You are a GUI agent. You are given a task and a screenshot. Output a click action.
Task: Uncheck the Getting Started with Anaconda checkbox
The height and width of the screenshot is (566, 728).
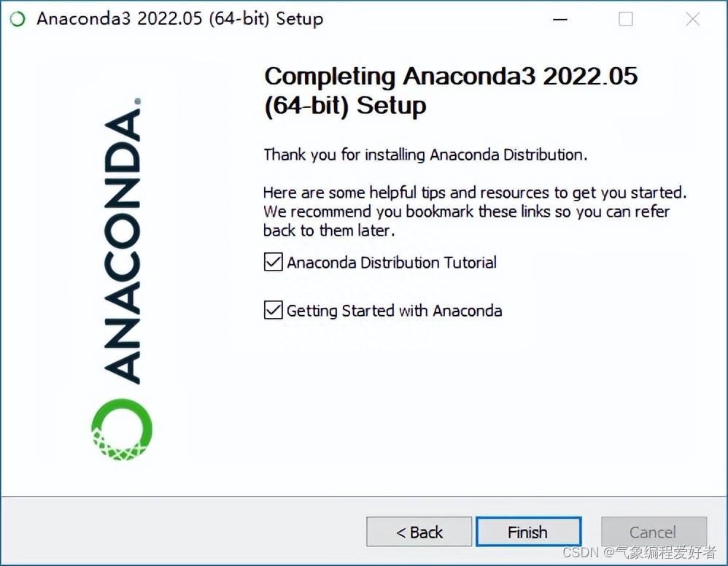[x=273, y=310]
